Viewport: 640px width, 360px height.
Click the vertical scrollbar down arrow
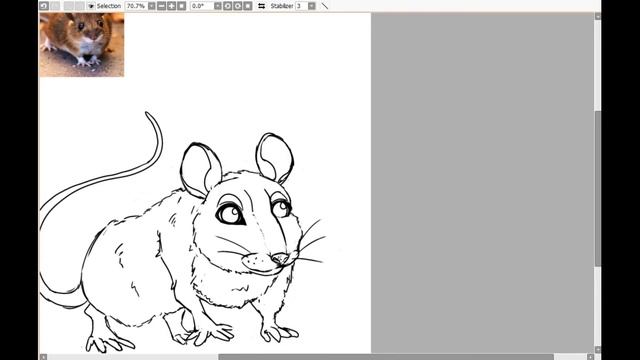598,350
